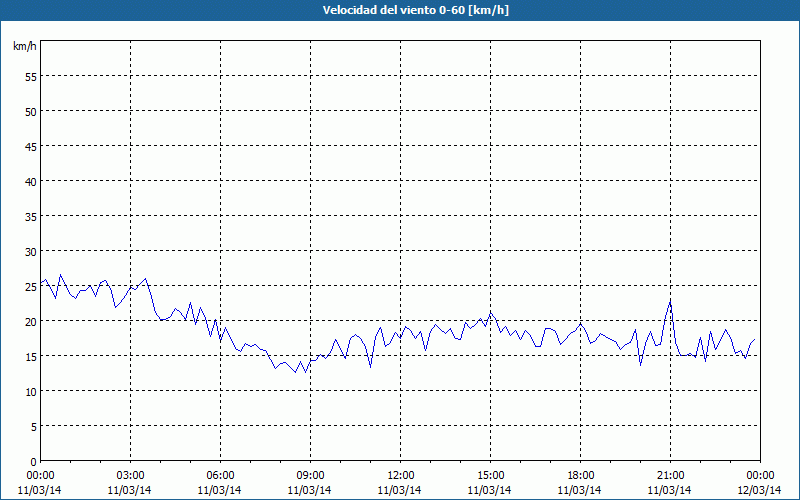Click the '11/03/14' date under 21:00

(x=669, y=490)
